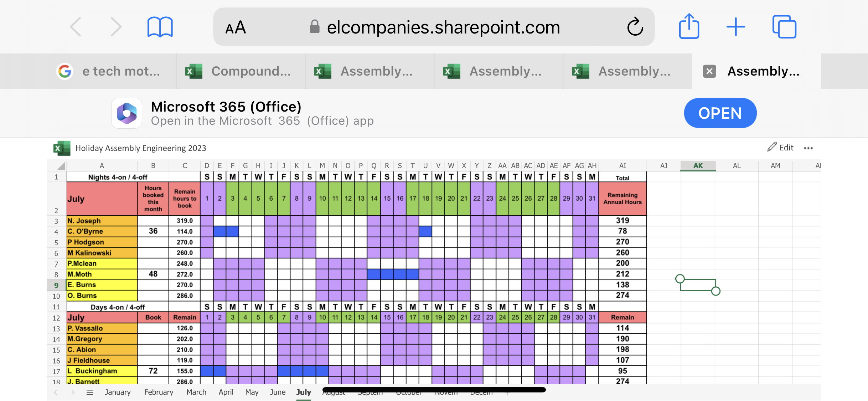Tap the pencil Edit button

click(780, 148)
